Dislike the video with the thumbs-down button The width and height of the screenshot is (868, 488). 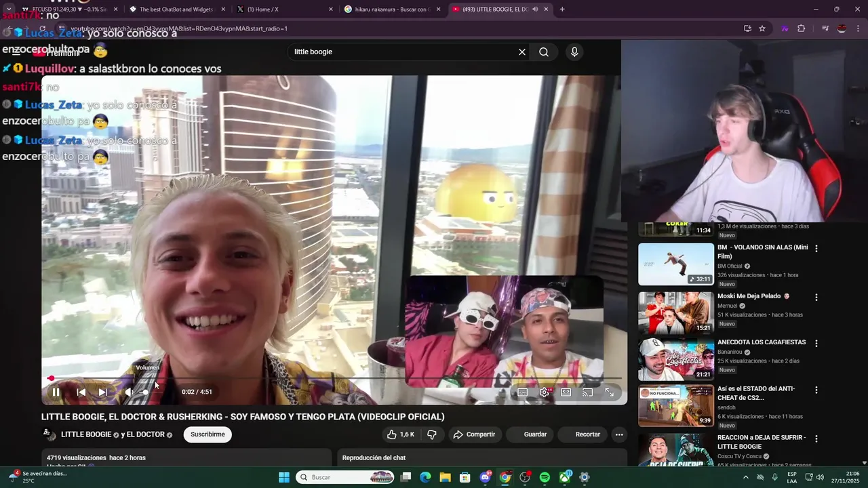(432, 434)
